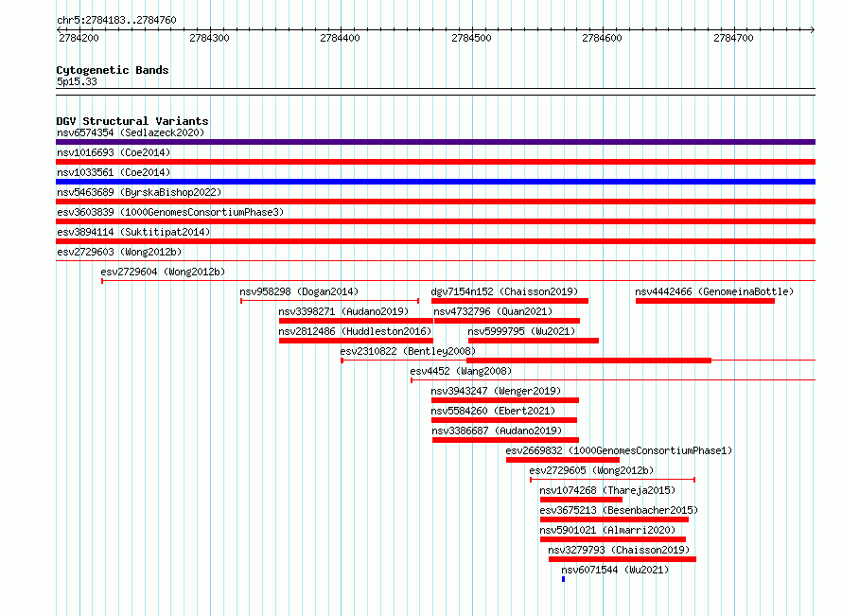This screenshot has height=616, width=842.
Task: Click the blue nsv1033561 variant bar
Action: coord(435,182)
